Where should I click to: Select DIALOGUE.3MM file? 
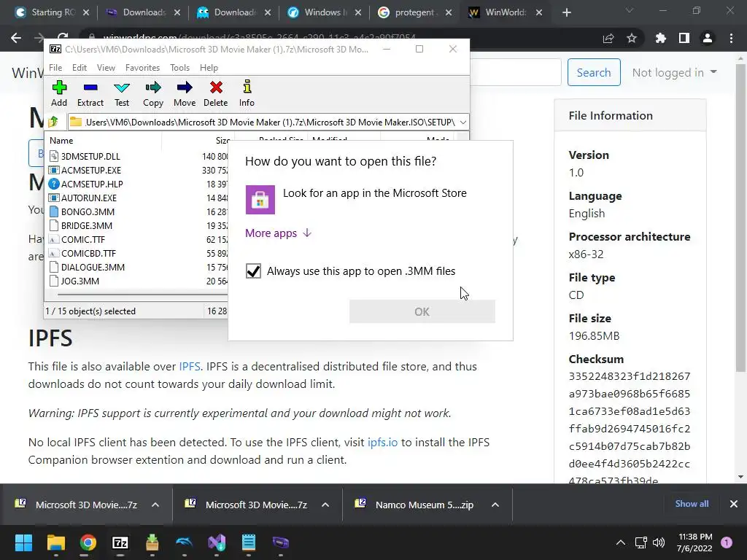(93, 267)
